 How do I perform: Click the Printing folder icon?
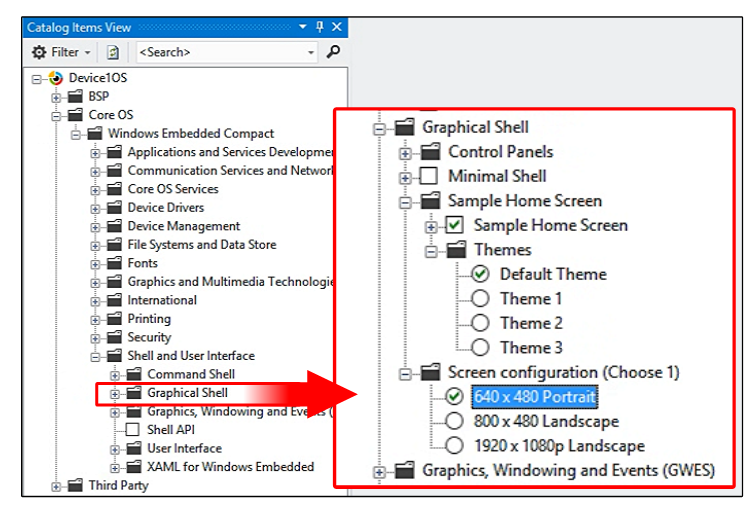click(x=114, y=319)
